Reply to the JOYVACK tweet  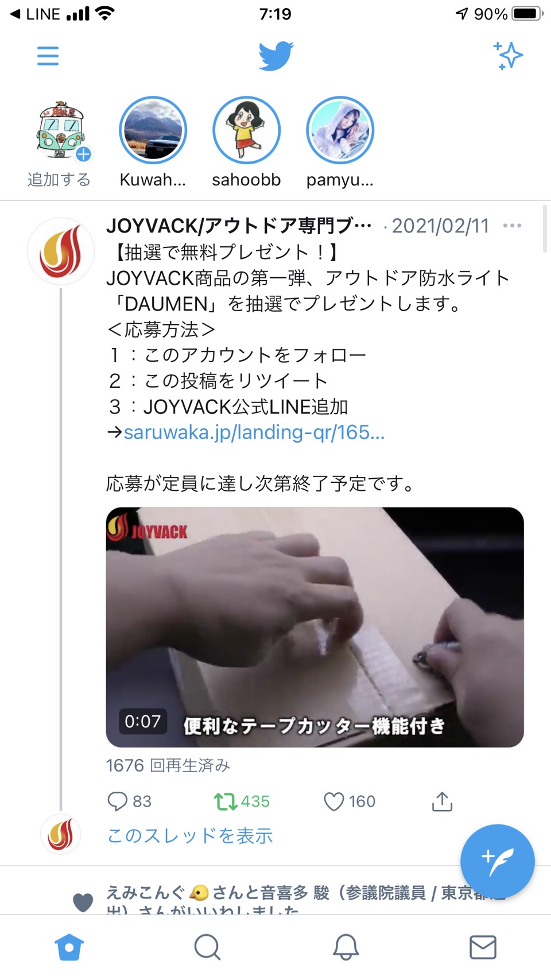click(130, 801)
